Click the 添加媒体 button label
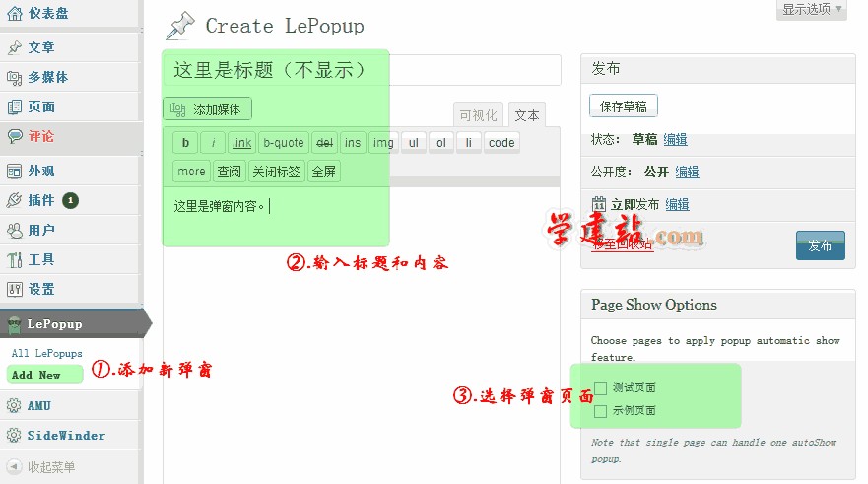 [217, 109]
